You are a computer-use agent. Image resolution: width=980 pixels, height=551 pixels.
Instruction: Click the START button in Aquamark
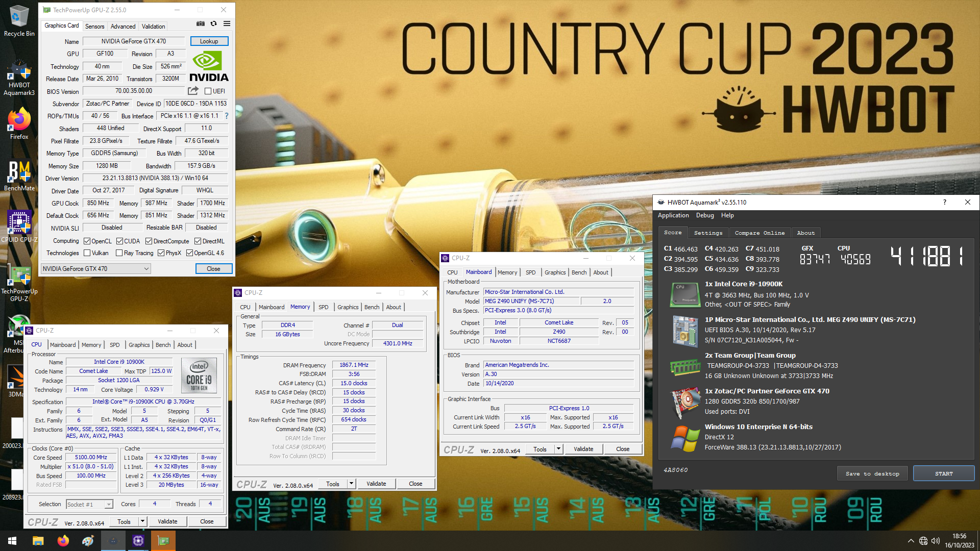944,473
